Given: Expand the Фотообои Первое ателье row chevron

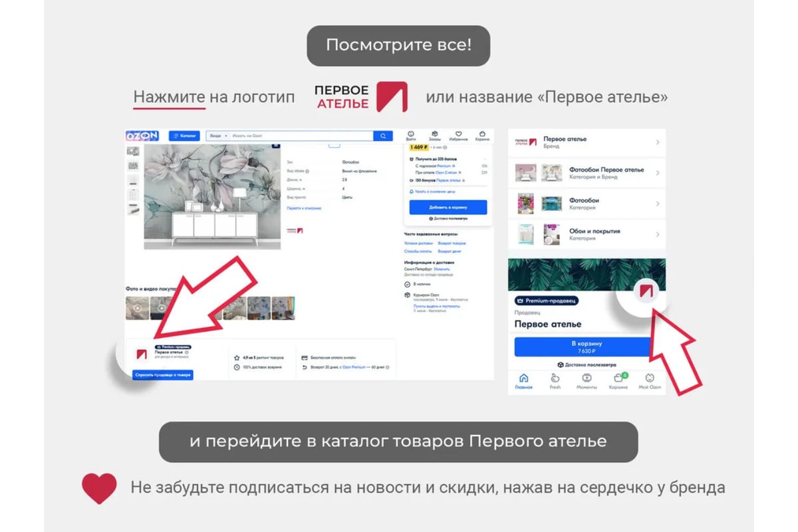Looking at the screenshot, I should click(x=657, y=173).
